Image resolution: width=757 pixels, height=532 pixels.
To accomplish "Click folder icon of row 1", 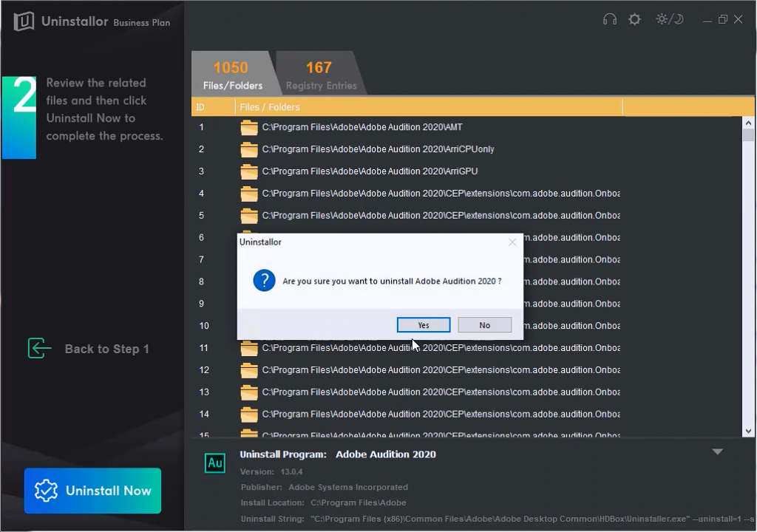I will click(249, 127).
